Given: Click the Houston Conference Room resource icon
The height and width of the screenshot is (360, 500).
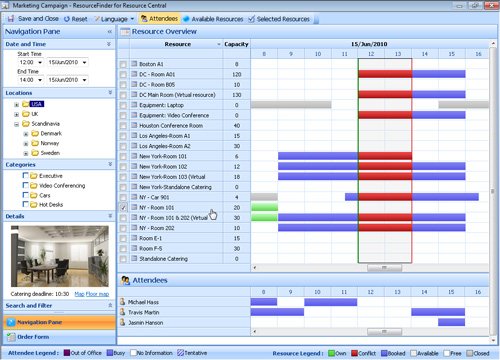Looking at the screenshot, I should pos(134,125).
